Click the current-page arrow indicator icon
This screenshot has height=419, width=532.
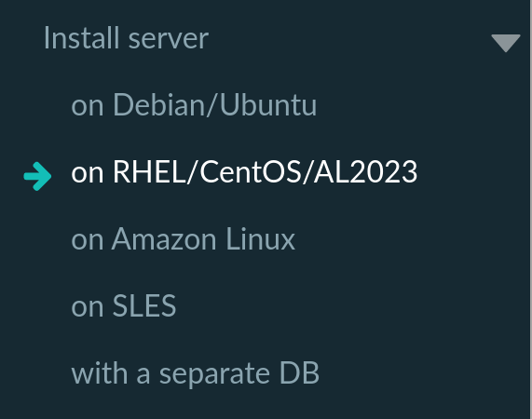(37, 176)
